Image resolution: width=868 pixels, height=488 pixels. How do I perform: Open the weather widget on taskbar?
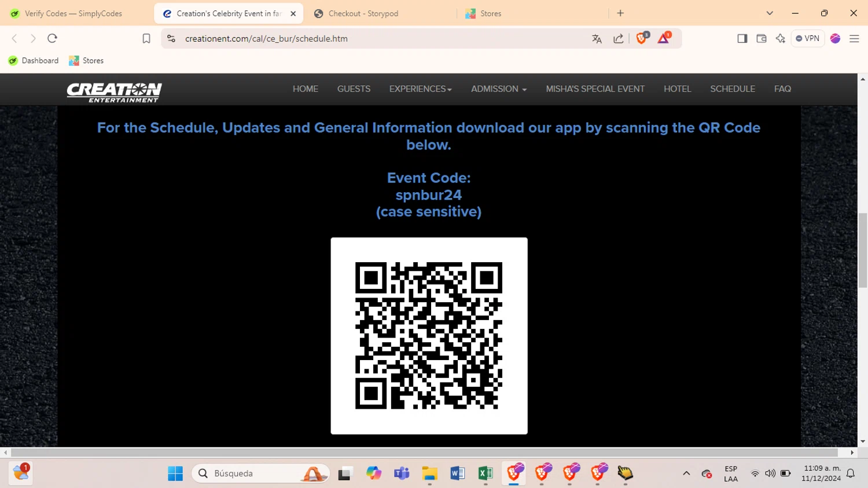click(21, 472)
